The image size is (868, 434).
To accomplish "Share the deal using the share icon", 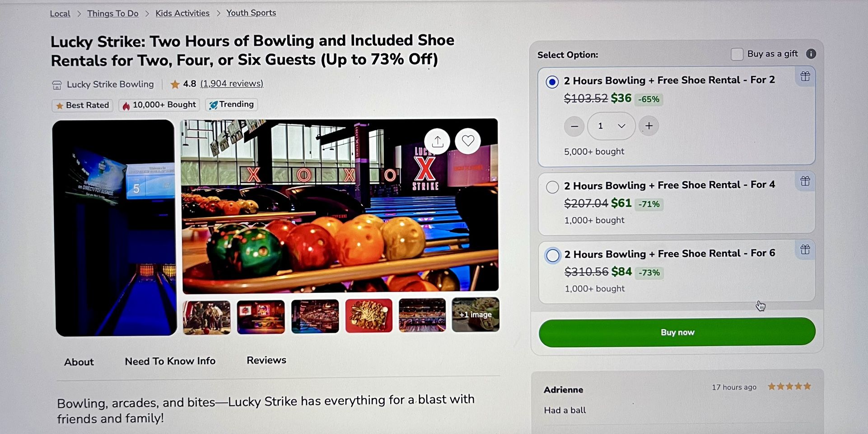I will [436, 141].
